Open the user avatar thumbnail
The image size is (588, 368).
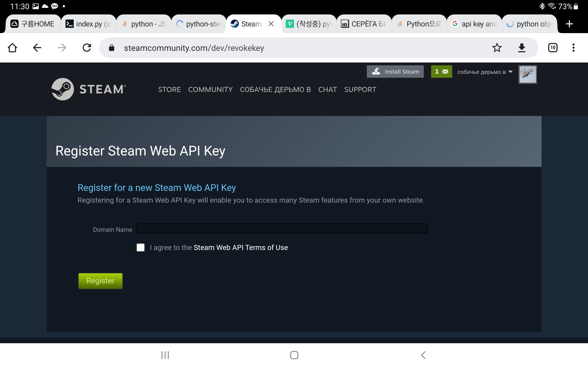coord(528,75)
